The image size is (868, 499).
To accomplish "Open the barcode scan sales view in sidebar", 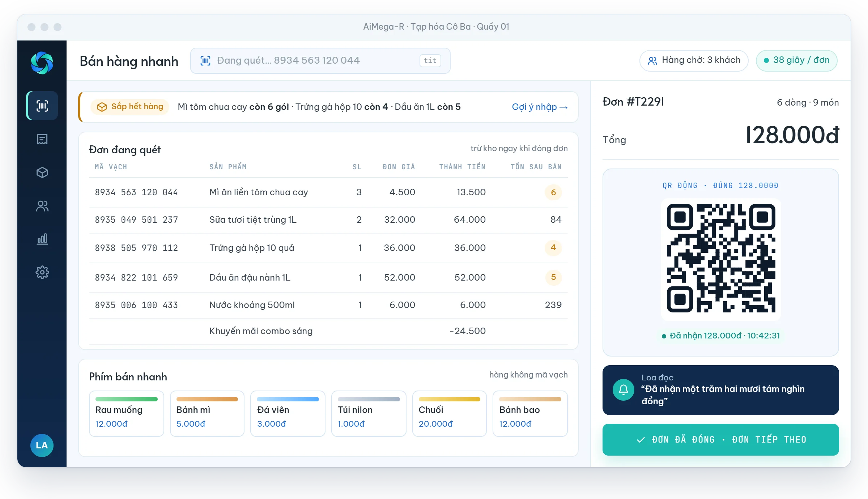I will pyautogui.click(x=42, y=106).
